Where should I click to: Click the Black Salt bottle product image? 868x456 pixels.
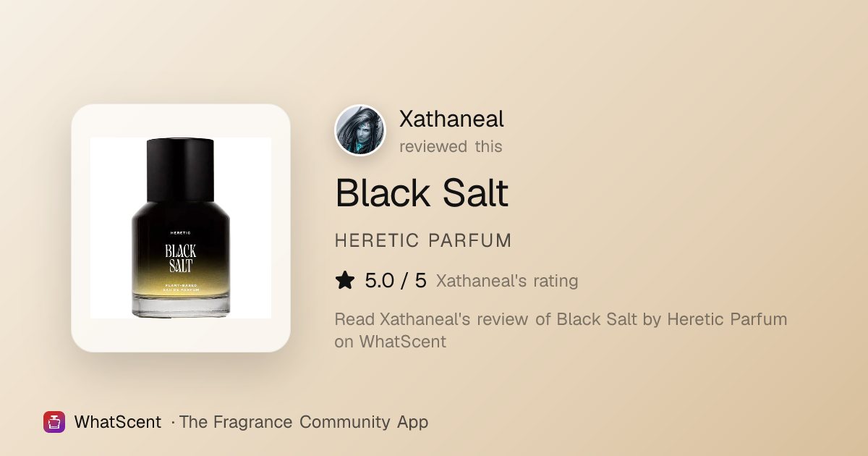click(x=181, y=228)
